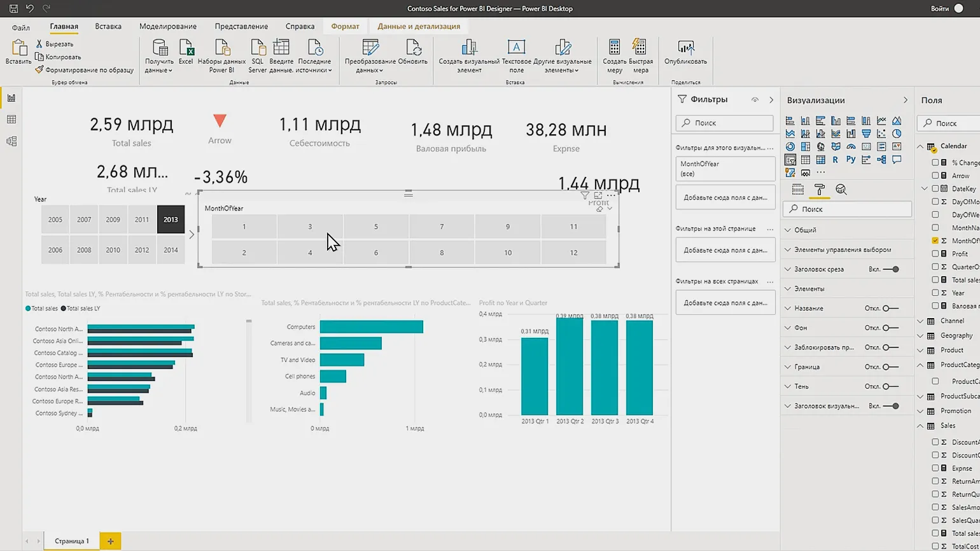Switch to the Вставка ribbon tab
Viewport: 980px width, 551px height.
coord(108,27)
